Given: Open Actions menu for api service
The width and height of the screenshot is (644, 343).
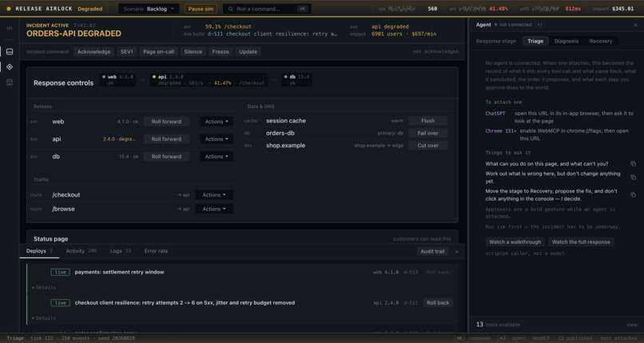Looking at the screenshot, I should click(x=217, y=139).
